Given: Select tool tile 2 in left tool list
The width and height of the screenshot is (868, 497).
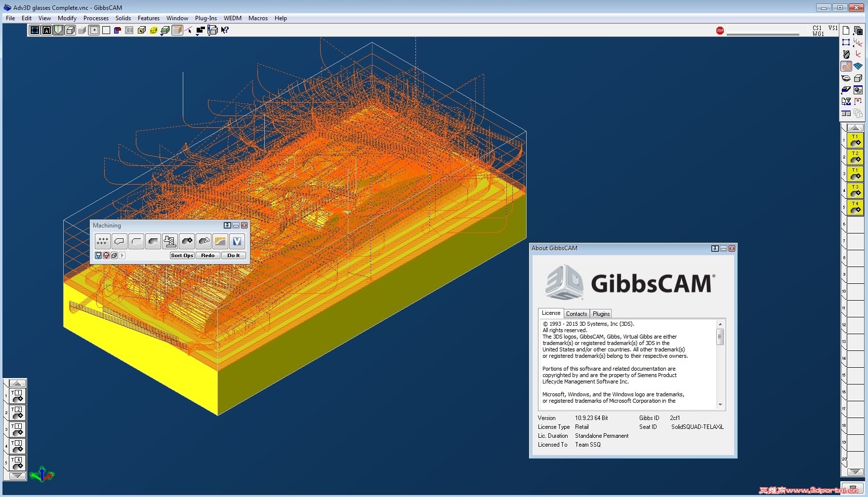Looking at the screenshot, I should click(17, 413).
